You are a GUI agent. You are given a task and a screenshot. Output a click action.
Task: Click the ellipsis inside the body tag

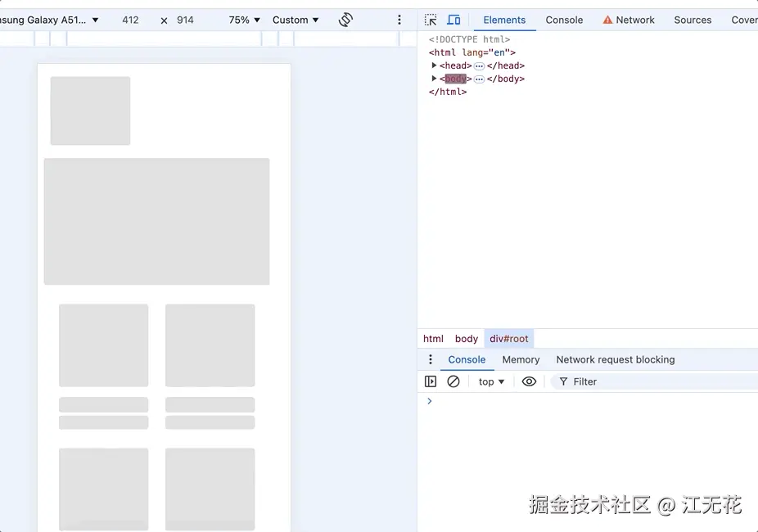click(x=479, y=79)
